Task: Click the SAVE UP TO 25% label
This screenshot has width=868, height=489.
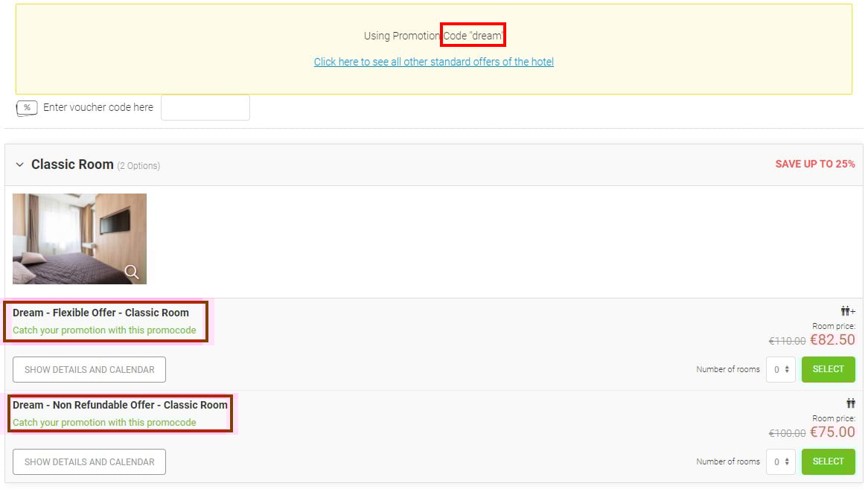Action: pos(814,164)
